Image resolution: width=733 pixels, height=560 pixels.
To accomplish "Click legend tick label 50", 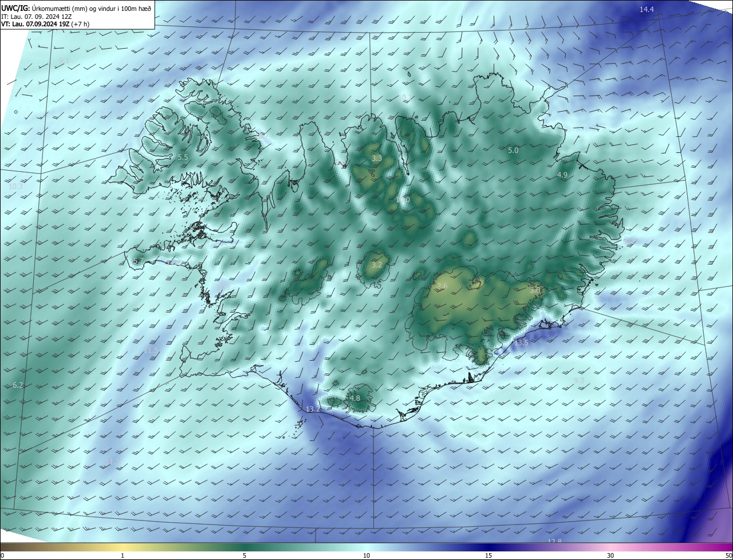I will (x=728, y=555).
